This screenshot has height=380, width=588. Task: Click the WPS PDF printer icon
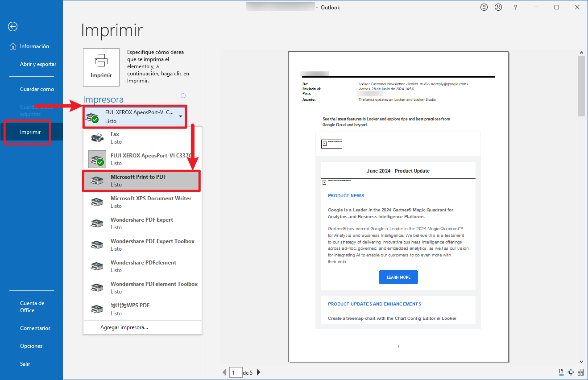click(x=97, y=309)
